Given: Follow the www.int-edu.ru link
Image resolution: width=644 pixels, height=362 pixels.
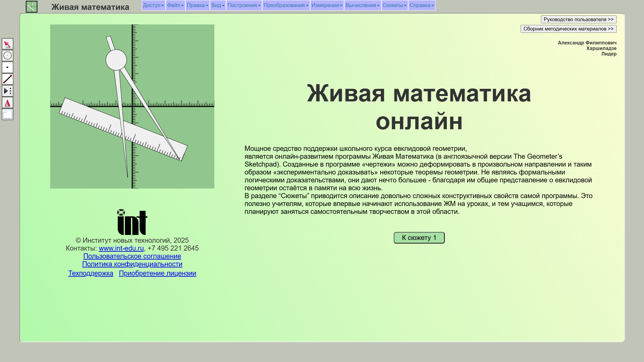Looking at the screenshot, I should [x=121, y=248].
